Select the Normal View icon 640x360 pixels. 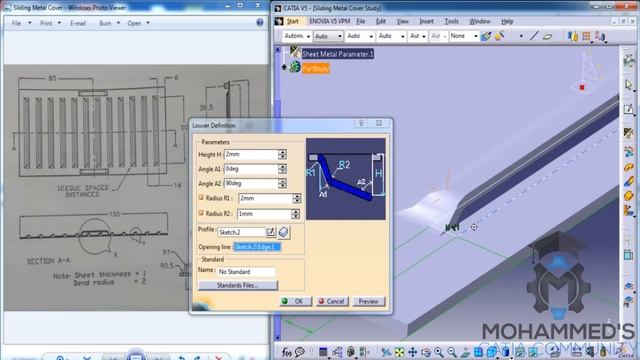click(x=465, y=352)
